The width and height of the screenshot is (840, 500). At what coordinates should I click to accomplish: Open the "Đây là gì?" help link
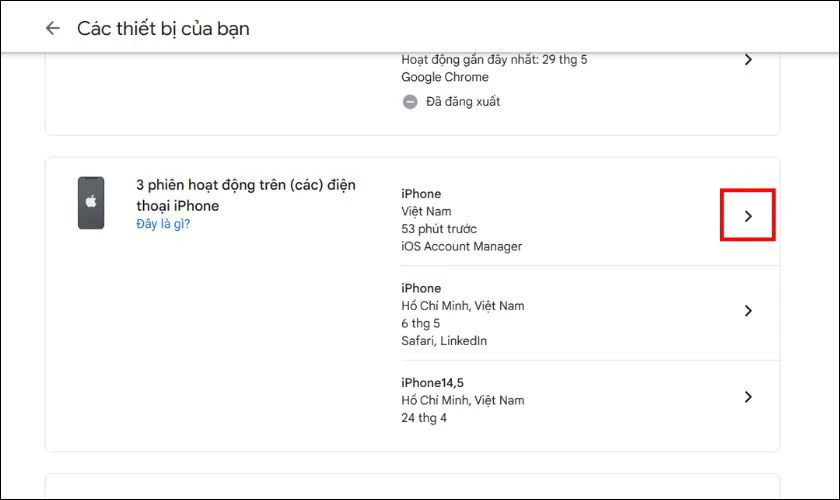163,224
